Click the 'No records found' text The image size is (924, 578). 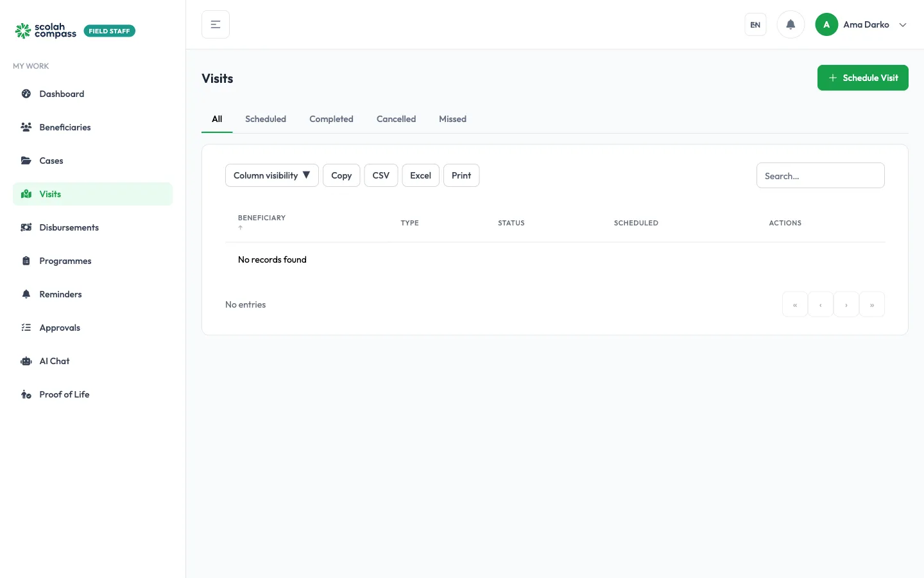[x=272, y=259]
